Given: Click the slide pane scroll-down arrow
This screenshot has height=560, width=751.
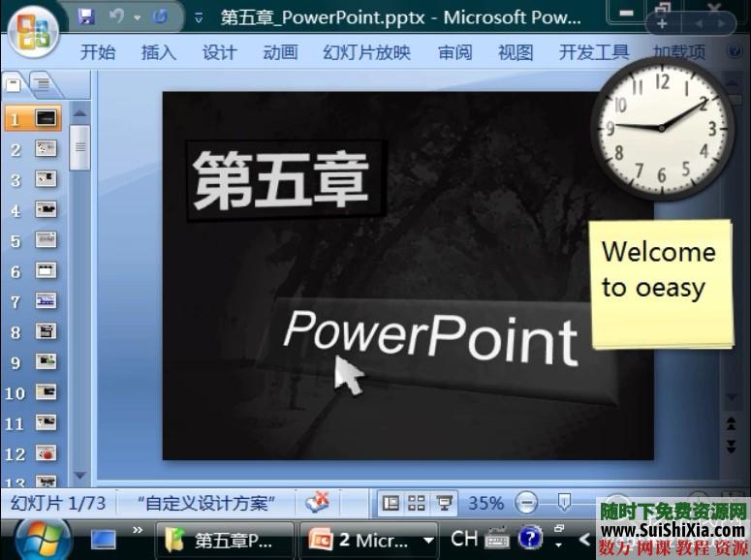Looking at the screenshot, I should click(80, 475).
